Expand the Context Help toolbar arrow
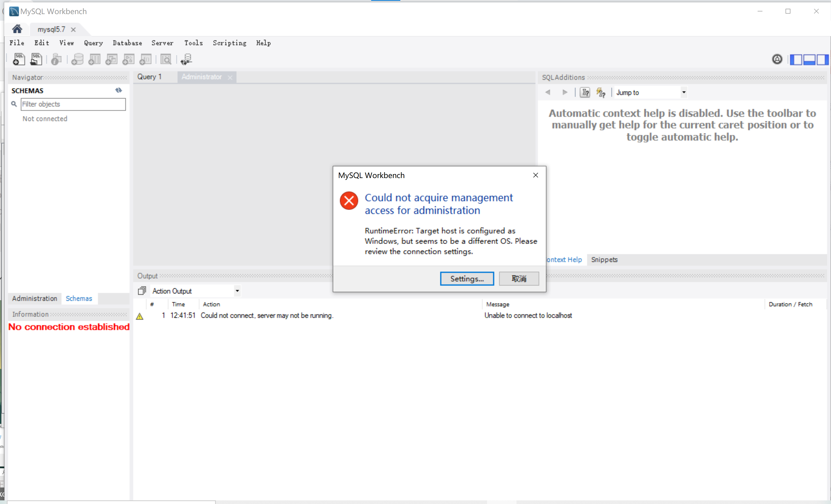The height and width of the screenshot is (504, 831). tap(565, 92)
